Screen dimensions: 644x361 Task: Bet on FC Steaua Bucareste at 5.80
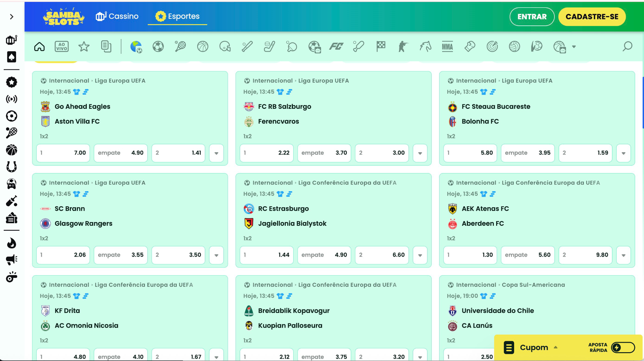pos(470,153)
